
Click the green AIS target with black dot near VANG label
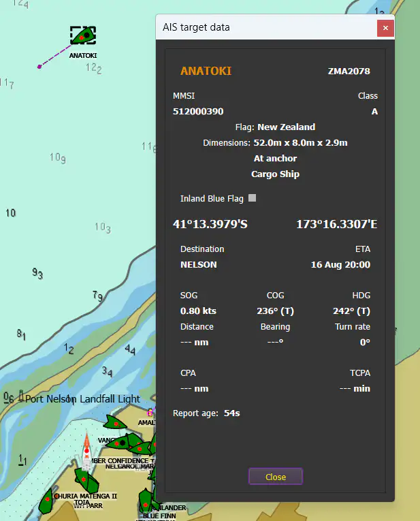(x=121, y=443)
